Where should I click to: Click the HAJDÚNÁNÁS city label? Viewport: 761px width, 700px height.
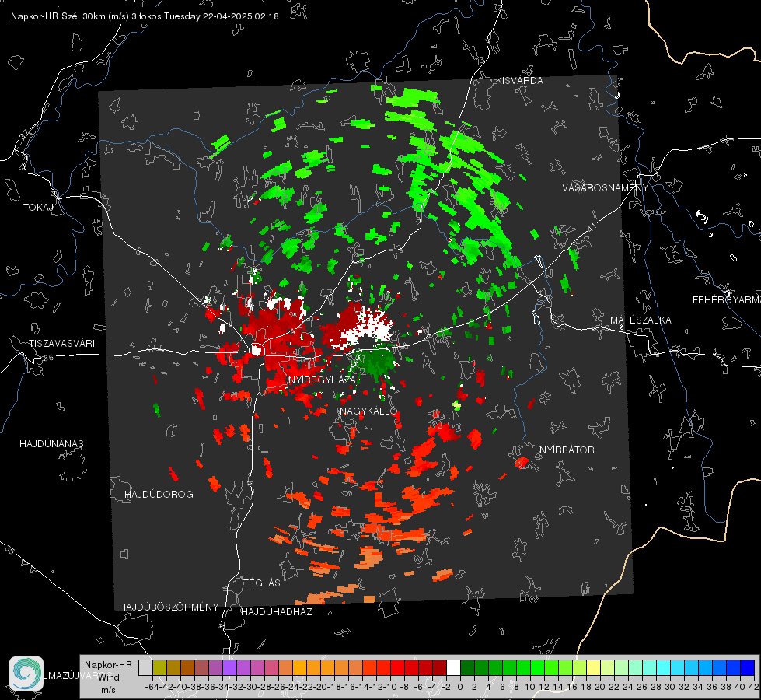[x=51, y=443]
